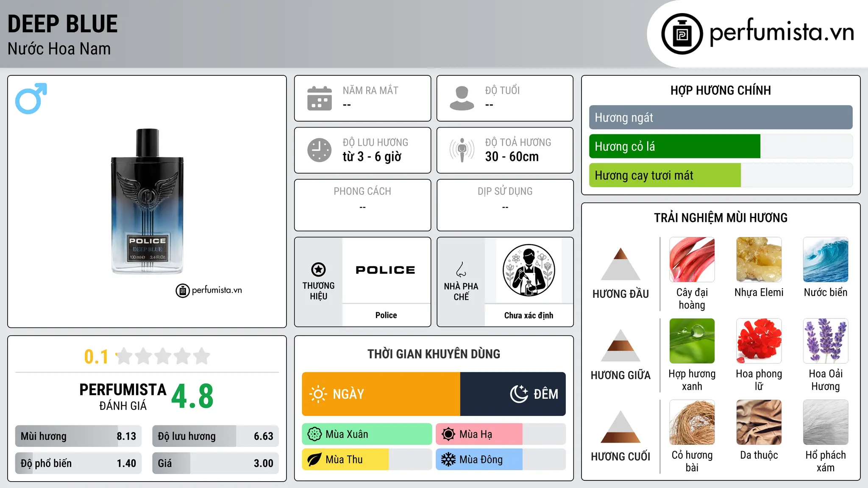This screenshot has height=488, width=868.
Task: Click the Mùa Đông season bar
Action: (x=501, y=460)
